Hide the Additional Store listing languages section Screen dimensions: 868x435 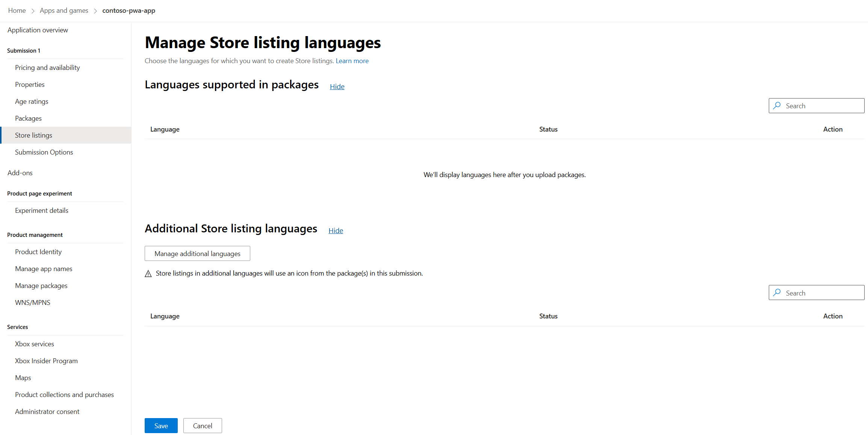336,230
